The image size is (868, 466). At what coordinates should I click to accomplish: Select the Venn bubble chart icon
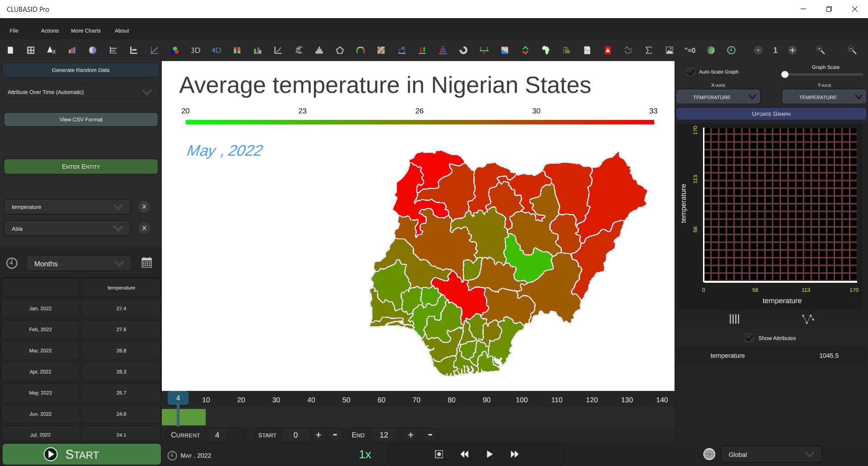click(x=175, y=50)
